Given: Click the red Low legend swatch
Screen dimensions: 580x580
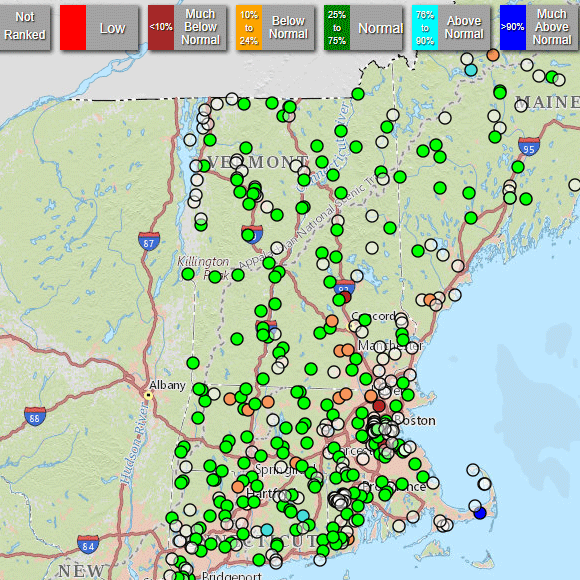Looking at the screenshot, I should [73, 28].
